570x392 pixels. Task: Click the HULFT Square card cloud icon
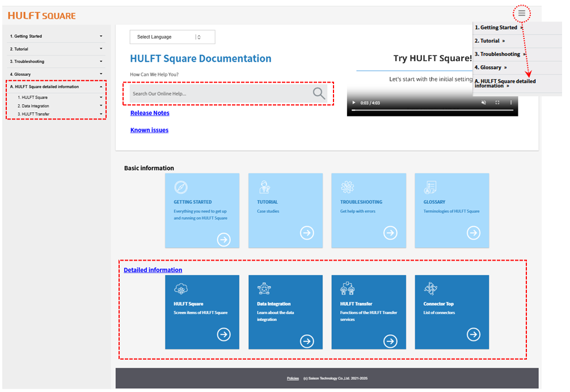point(181,289)
